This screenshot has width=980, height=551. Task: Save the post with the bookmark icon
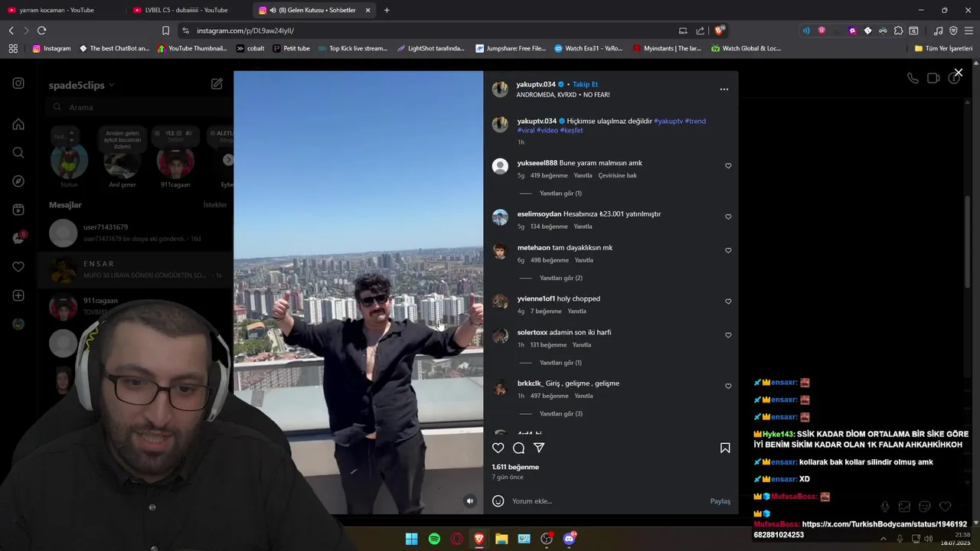(x=725, y=448)
